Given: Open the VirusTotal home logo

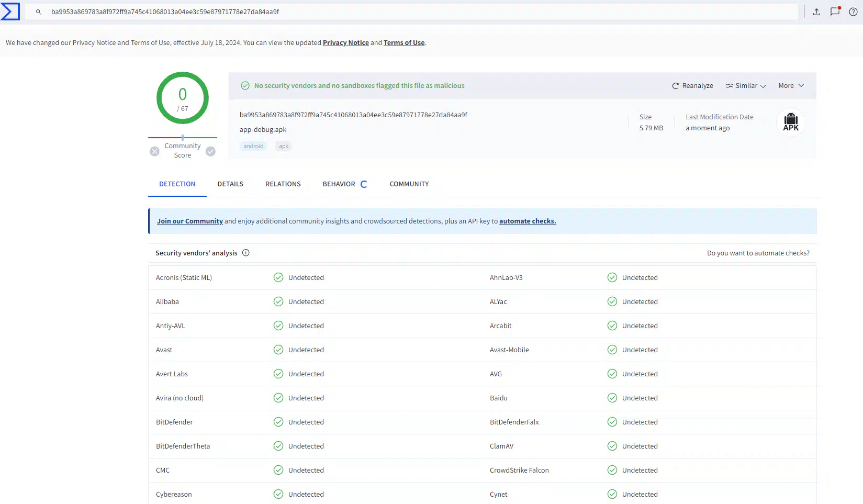Looking at the screenshot, I should [10, 12].
